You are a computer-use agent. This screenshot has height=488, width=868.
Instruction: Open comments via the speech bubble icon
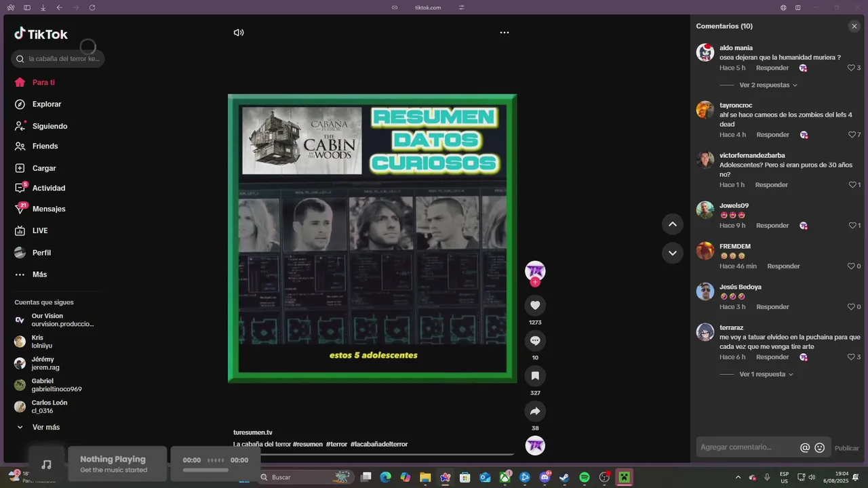coord(535,341)
